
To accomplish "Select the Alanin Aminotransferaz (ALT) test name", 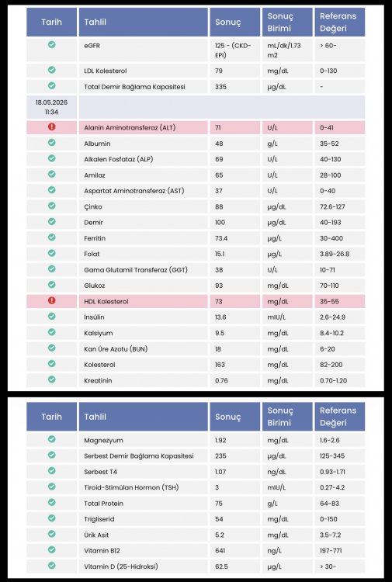I will (124, 128).
